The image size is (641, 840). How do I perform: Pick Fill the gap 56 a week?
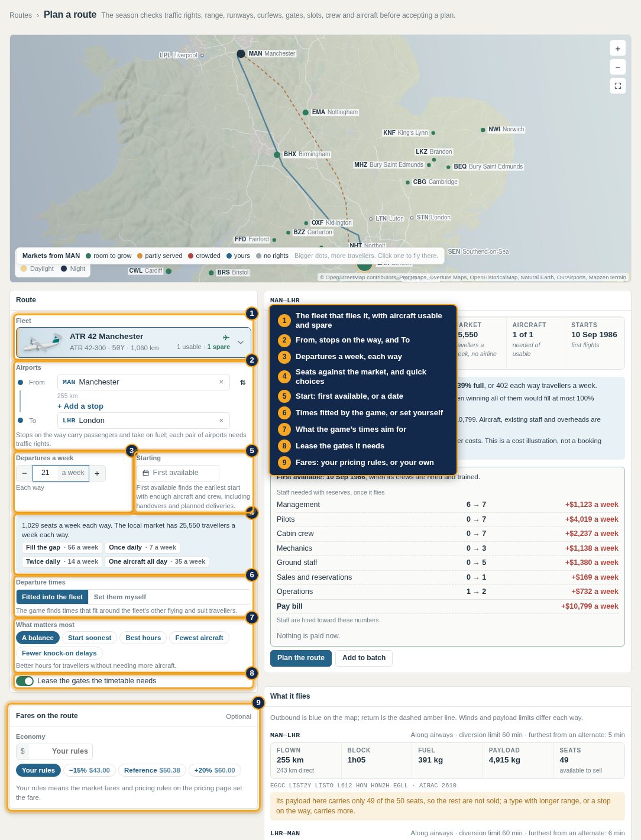(62, 548)
